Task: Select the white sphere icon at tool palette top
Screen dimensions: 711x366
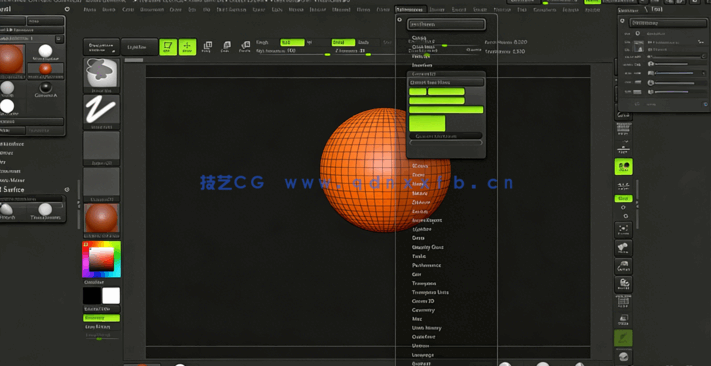Action: pos(45,51)
